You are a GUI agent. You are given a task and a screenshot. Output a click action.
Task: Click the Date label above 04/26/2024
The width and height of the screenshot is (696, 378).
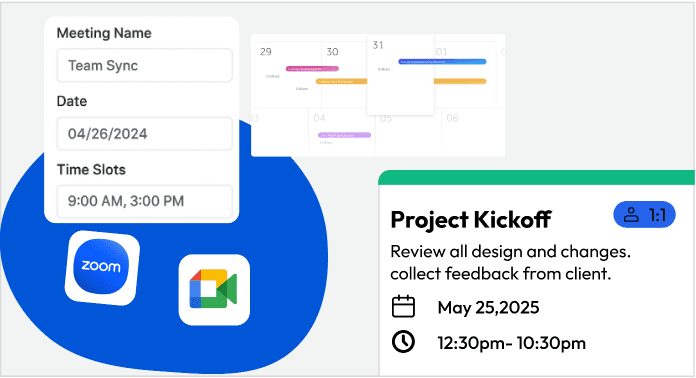click(71, 101)
